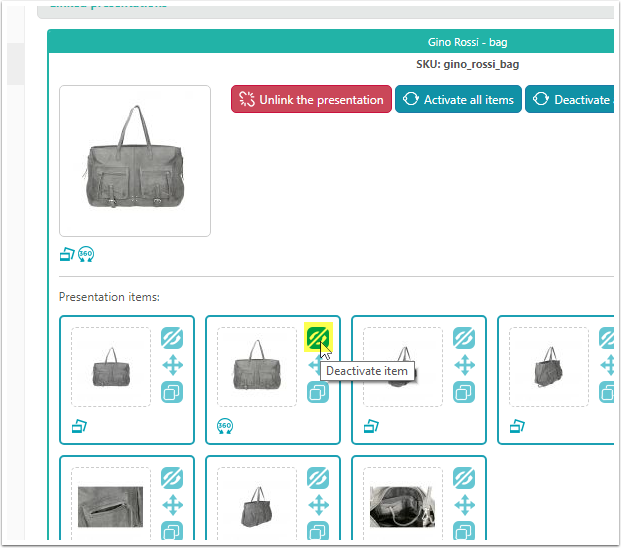Toggle visibility of the bag interior item
The image size is (621, 548).
pyautogui.click(x=464, y=478)
